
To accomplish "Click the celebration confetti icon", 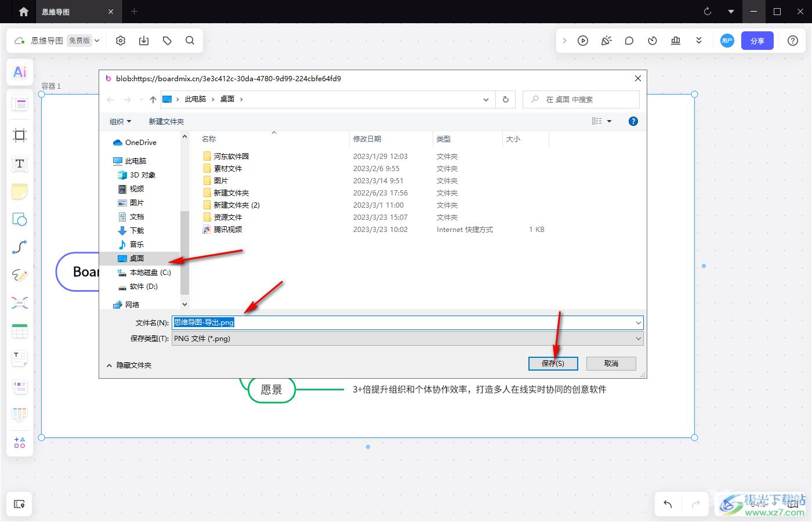I will tap(606, 41).
